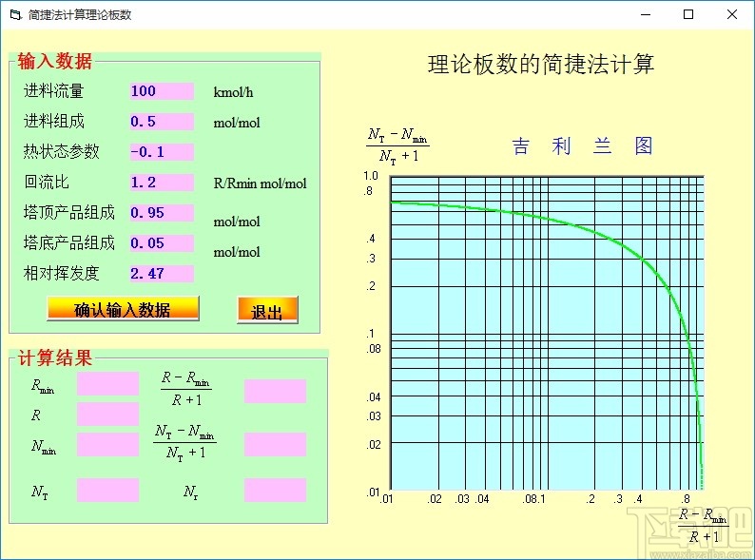755x560 pixels.
Task: Click the .08.1 x-axis label
Action: click(534, 499)
